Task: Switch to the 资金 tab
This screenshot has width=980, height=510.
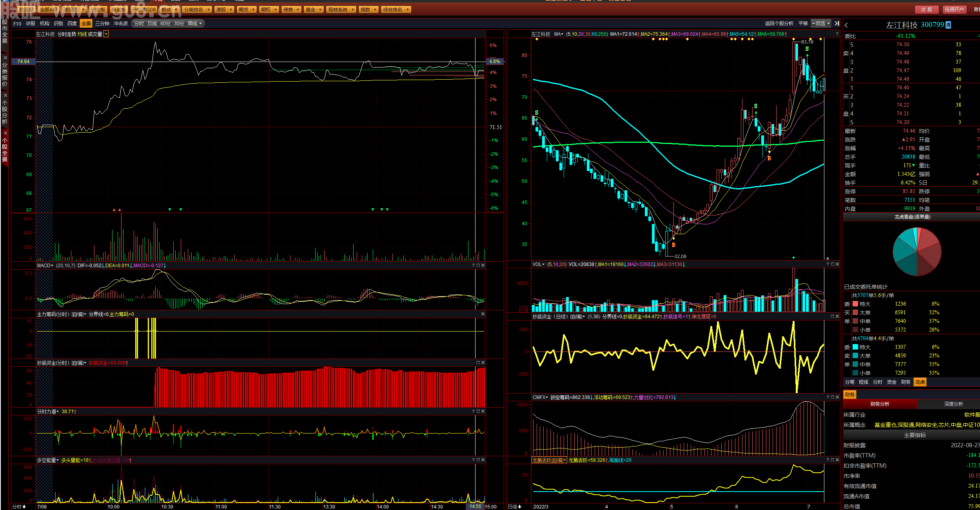Action: [x=892, y=382]
